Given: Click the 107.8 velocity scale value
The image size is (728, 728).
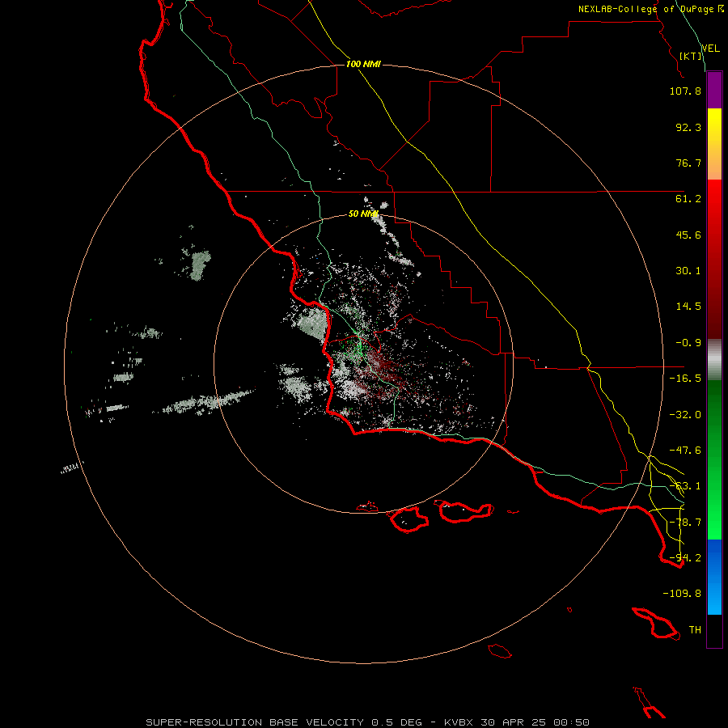Looking at the screenshot, I should click(685, 91).
